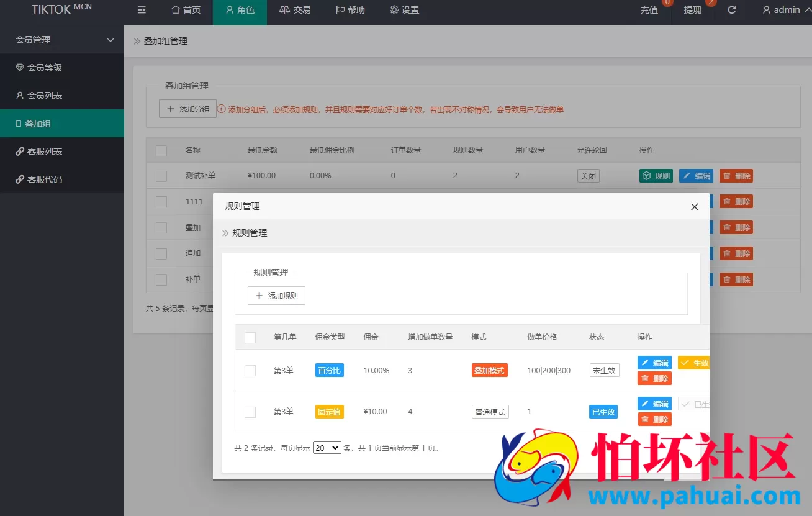Image resolution: width=812 pixels, height=516 pixels.
Task: Open the 首页 home tab
Action: [x=186, y=10]
